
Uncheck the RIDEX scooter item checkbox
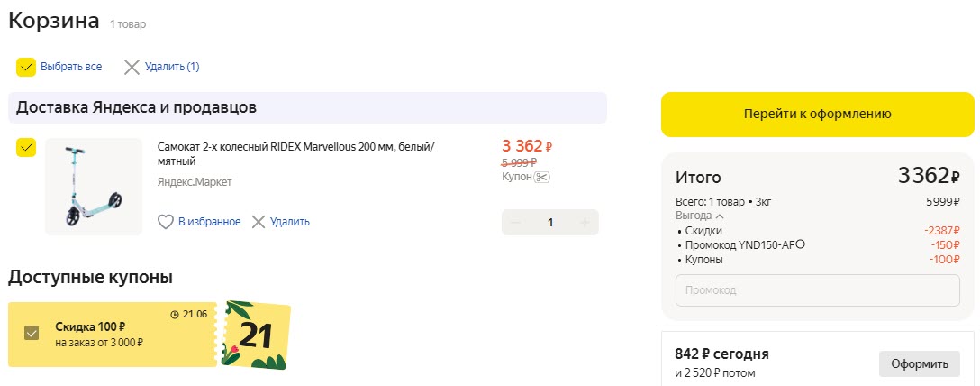click(26, 147)
